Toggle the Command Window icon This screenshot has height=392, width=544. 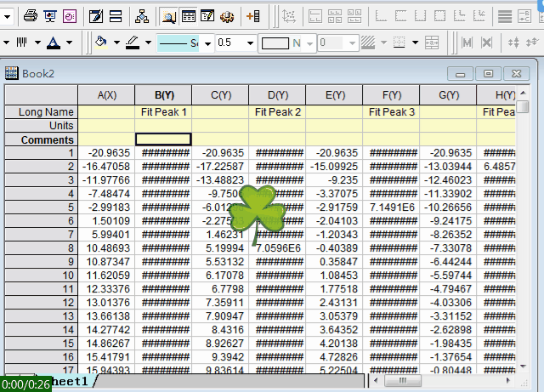pyautogui.click(x=207, y=15)
